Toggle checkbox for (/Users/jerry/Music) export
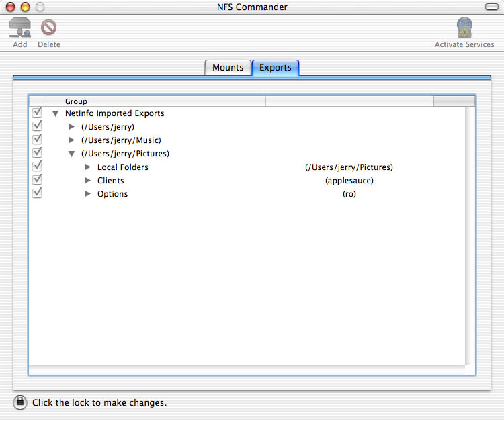504x421 pixels. [37, 140]
